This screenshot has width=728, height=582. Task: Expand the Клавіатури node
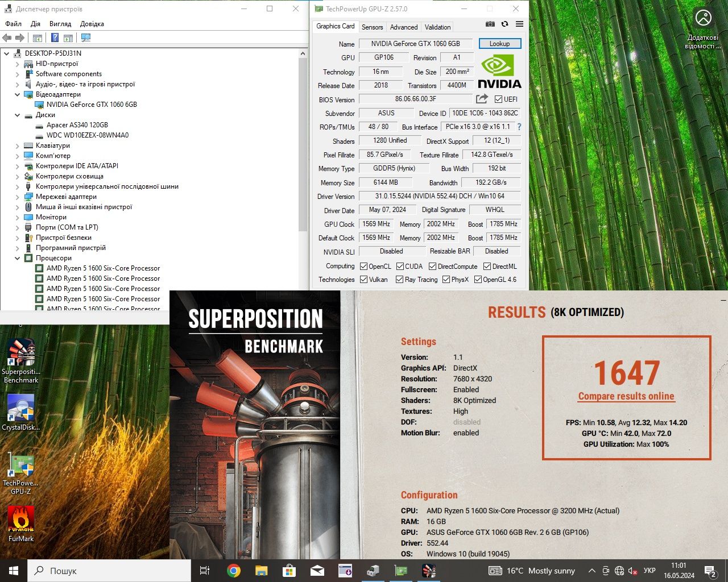[x=17, y=145]
